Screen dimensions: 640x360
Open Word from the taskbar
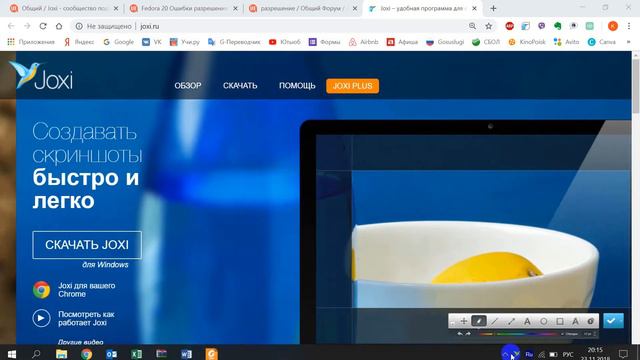coord(187,354)
